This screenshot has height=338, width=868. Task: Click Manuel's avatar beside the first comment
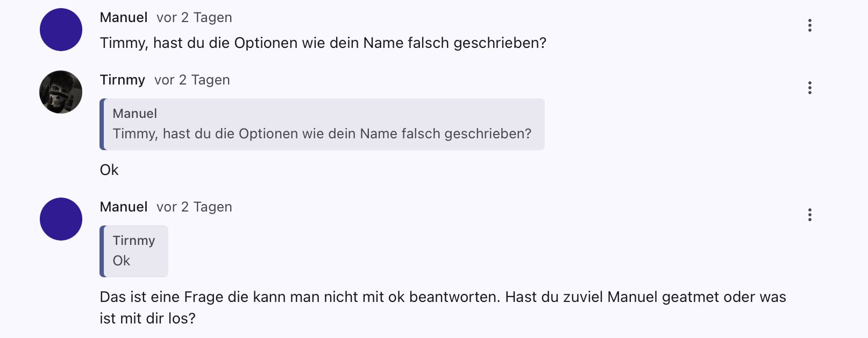point(61,30)
